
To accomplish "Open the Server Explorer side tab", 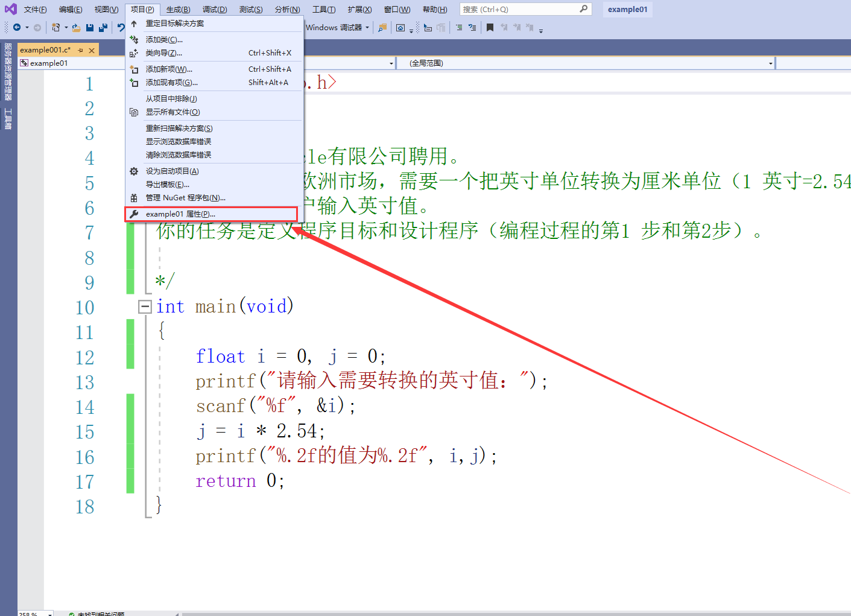I will coord(8,71).
